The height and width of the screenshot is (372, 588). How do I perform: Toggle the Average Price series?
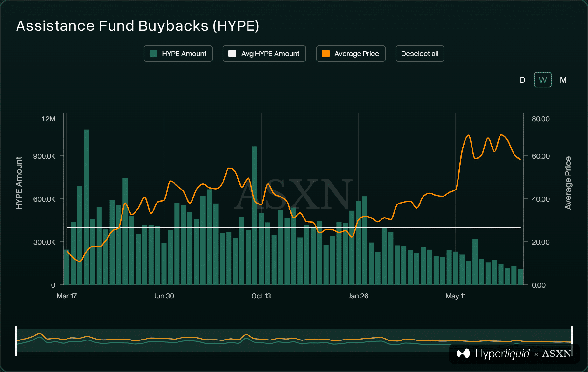coord(351,54)
